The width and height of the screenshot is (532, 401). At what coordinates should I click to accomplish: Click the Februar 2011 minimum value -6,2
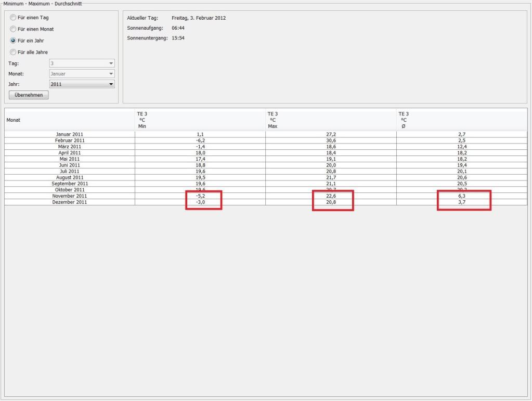point(200,140)
